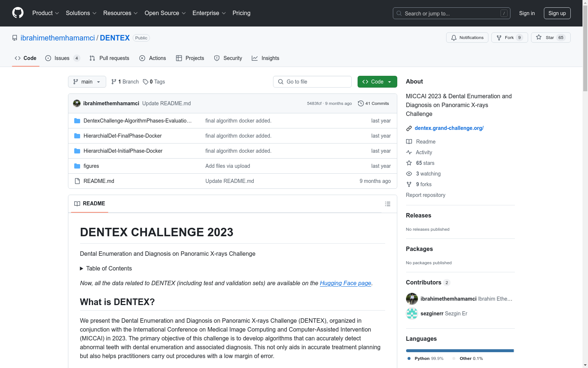The width and height of the screenshot is (588, 368).
Task: Click the Python language bar segment
Action: (x=460, y=351)
